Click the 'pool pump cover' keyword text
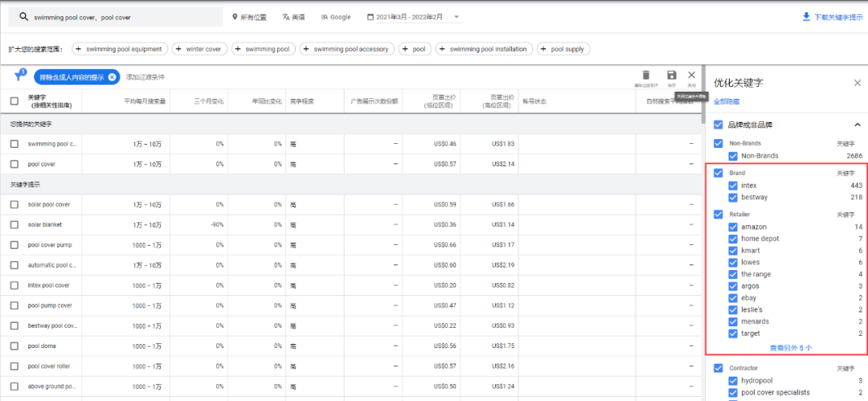This screenshot has height=401, width=868. (50, 305)
